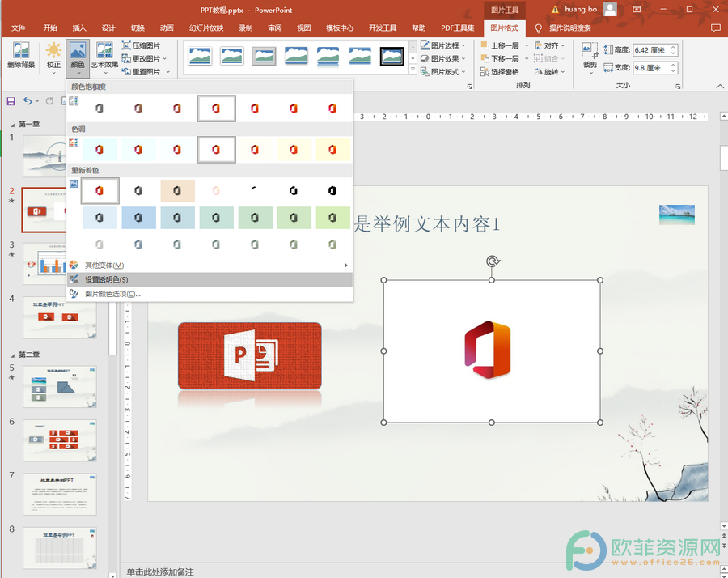Select Set Transparent Color (设置透明色)
Image resolution: width=728 pixels, height=578 pixels.
[x=210, y=279]
